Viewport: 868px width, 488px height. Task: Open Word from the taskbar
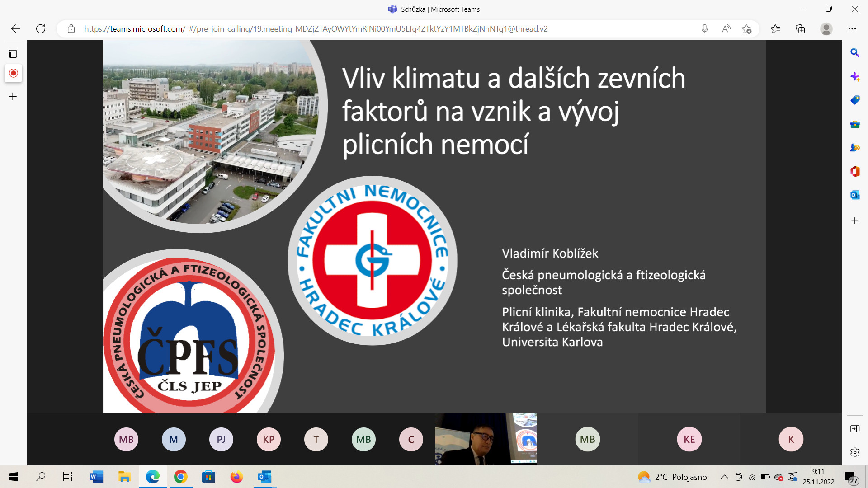point(96,477)
